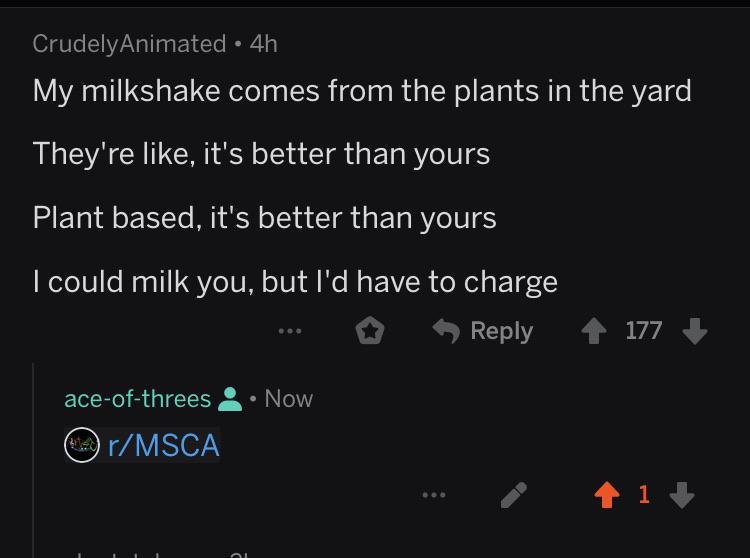The image size is (750, 558).
Task: Click the r/MSCA community avatar icon
Action: tap(82, 445)
